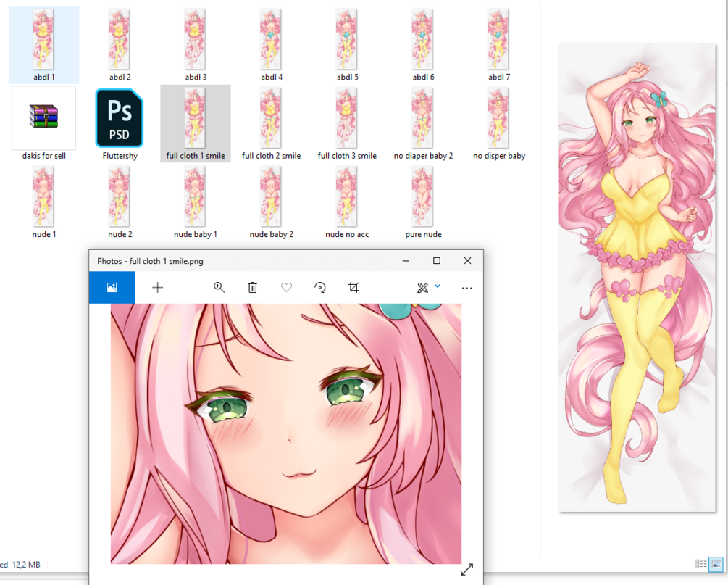Screen dimensions: 728x585
Task: Click the Photos window title text
Action: (x=150, y=261)
